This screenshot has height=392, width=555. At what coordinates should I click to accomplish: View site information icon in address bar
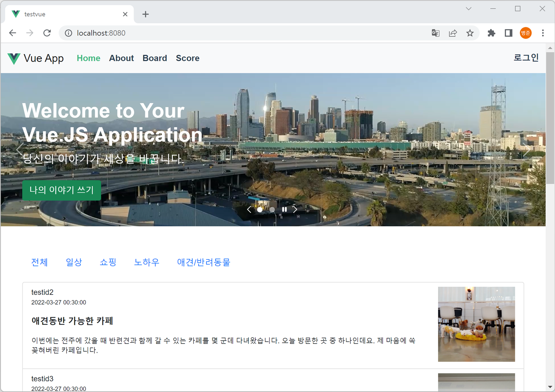click(69, 33)
